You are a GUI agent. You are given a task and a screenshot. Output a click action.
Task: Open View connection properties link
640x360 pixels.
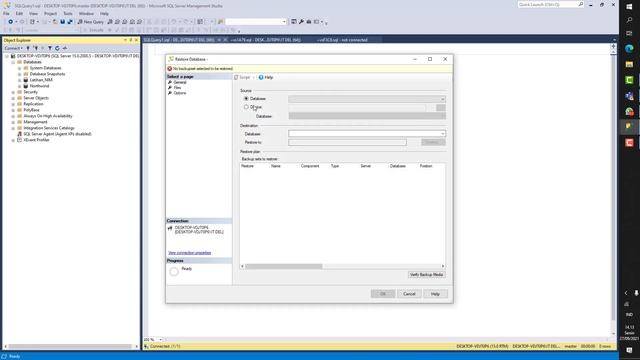point(189,253)
